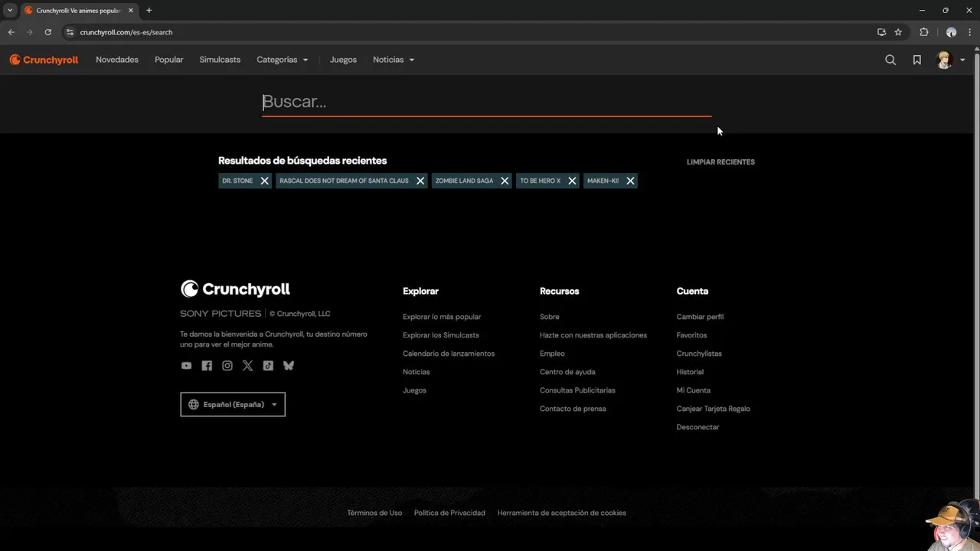Open Crunchyroll's Instagram icon

click(x=227, y=366)
